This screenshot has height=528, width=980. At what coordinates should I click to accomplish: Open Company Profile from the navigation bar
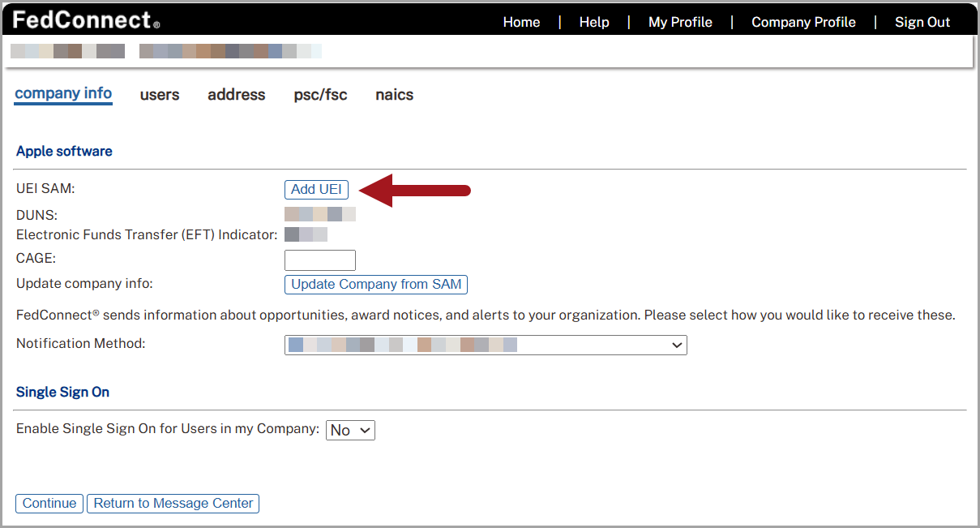(x=803, y=22)
